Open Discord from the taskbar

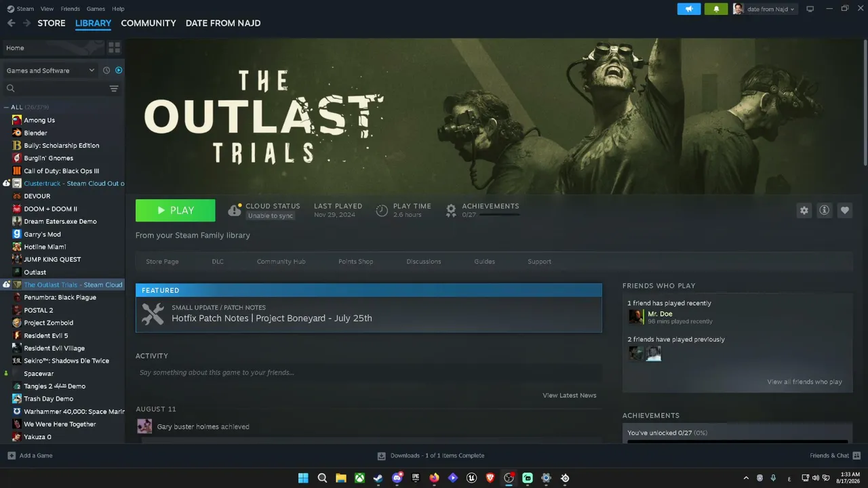pyautogui.click(x=397, y=478)
